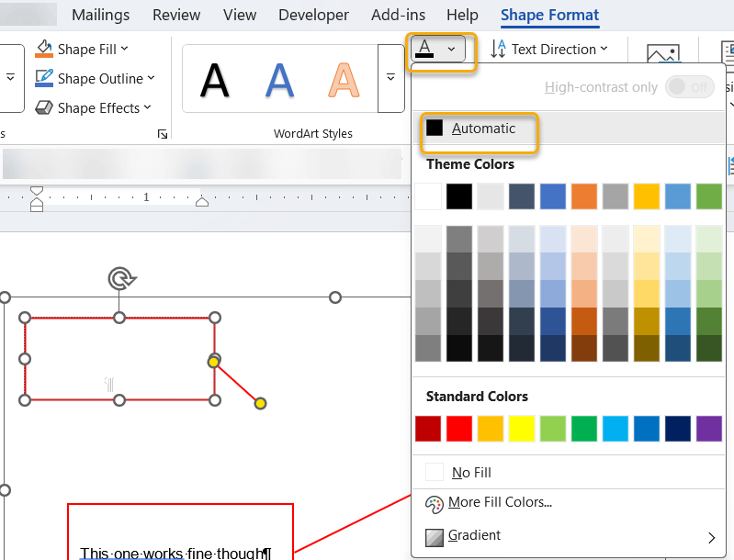734x560 pixels.
Task: Expand the Shape Fill dropdown arrow
Action: coord(125,48)
